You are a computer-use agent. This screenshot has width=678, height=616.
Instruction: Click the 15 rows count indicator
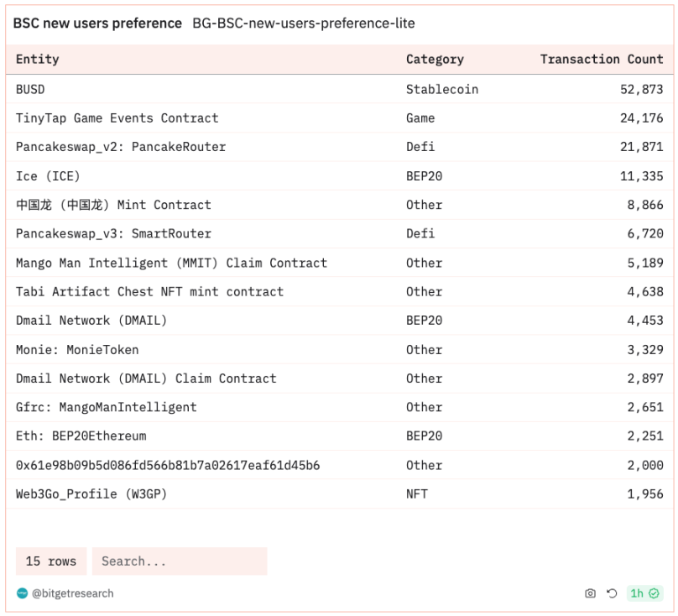tap(51, 561)
